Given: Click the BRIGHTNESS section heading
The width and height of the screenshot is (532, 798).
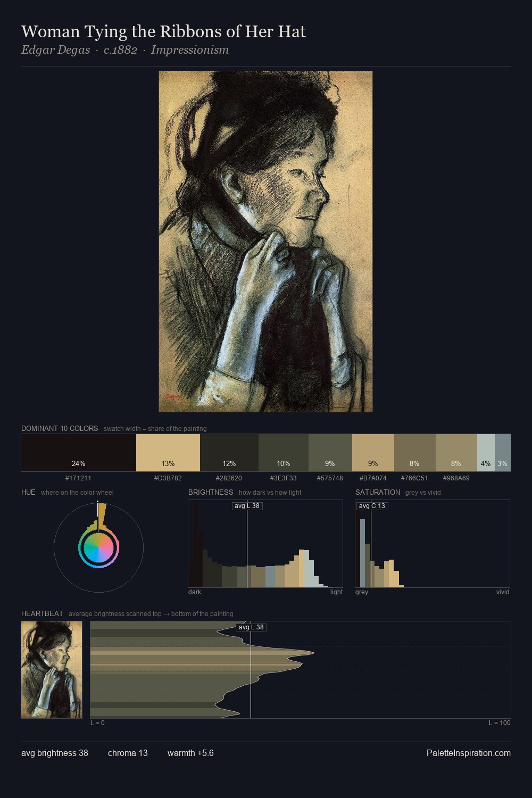Looking at the screenshot, I should coord(211,492).
